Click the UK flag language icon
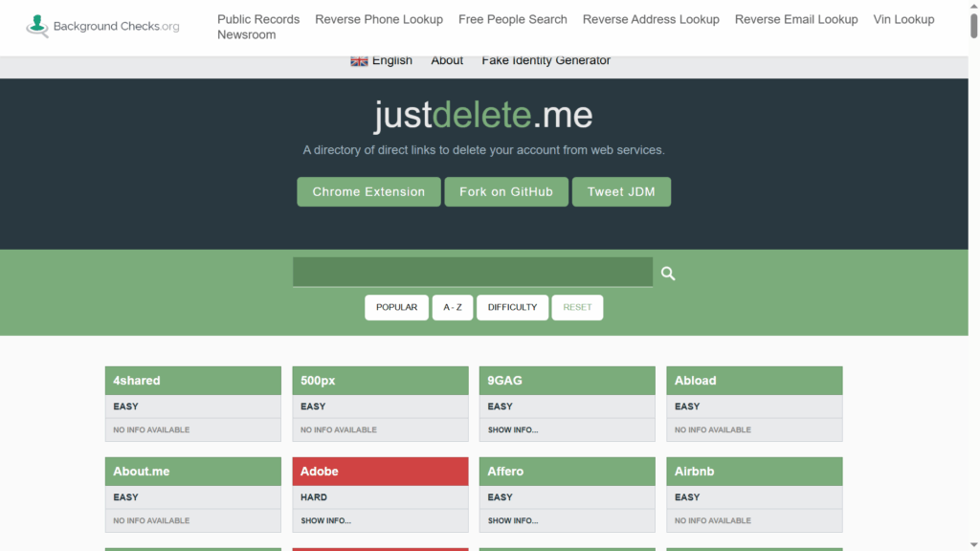The image size is (980, 551). 359,60
